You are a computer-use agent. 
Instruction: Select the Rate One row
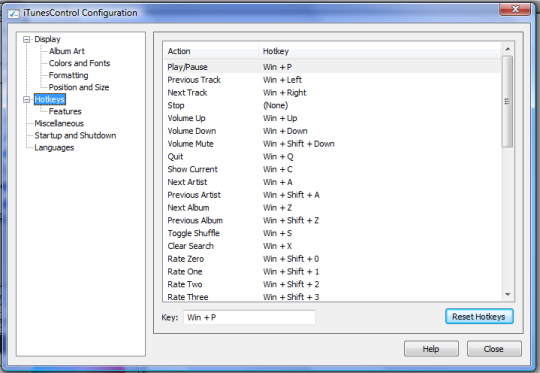(332, 272)
